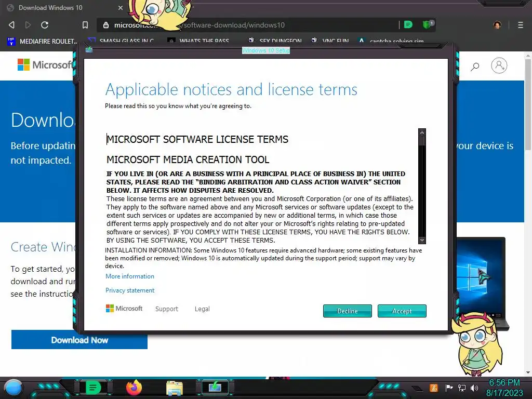
Task: Click the flag action center tray icon
Action: [449, 388]
